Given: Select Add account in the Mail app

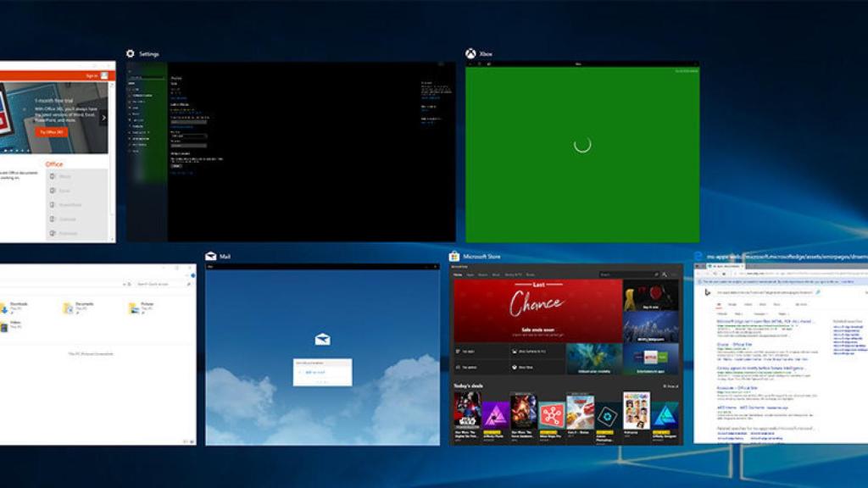Looking at the screenshot, I should [314, 371].
